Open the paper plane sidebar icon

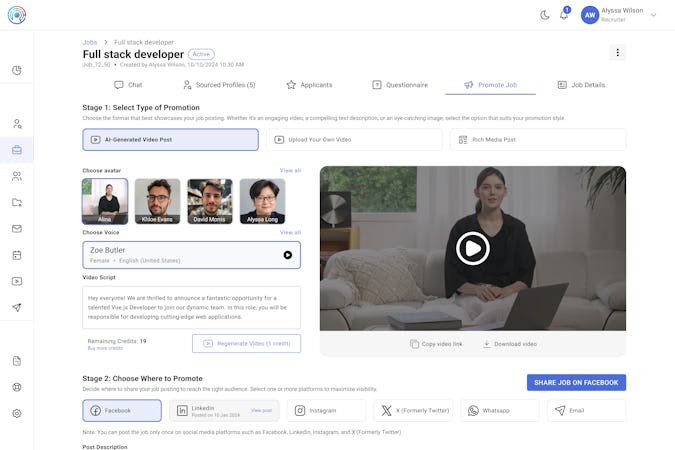[17, 307]
